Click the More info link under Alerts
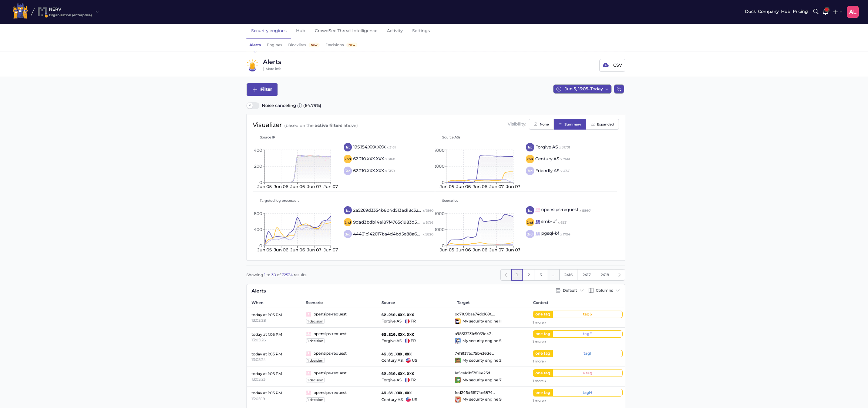This screenshot has width=868, height=408. [x=273, y=69]
